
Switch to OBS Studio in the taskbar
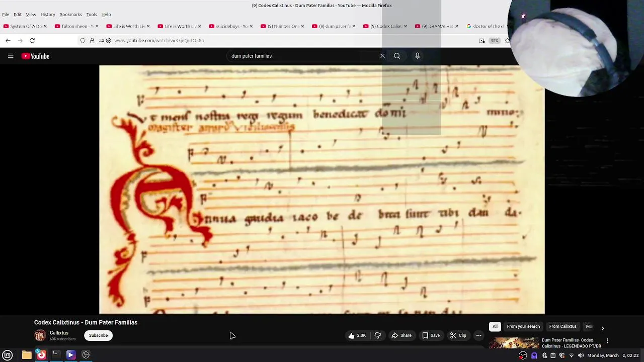click(x=86, y=355)
